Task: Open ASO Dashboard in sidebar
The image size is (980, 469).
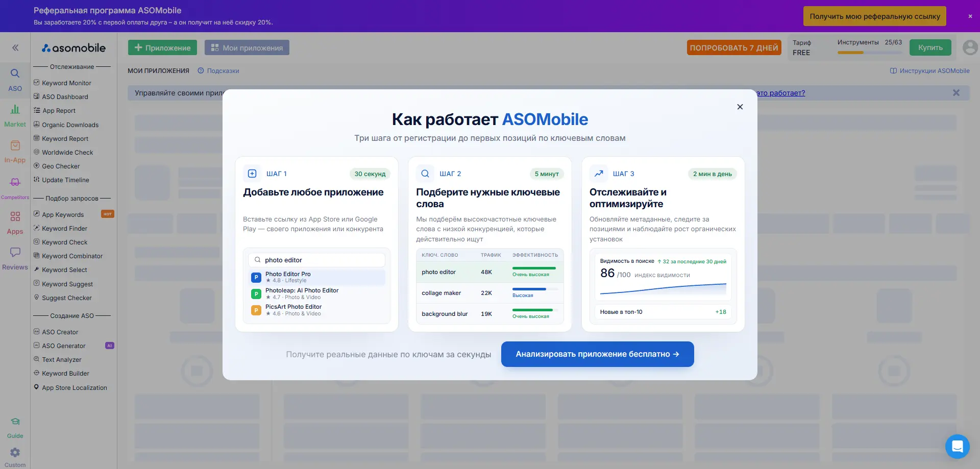Action: point(65,96)
